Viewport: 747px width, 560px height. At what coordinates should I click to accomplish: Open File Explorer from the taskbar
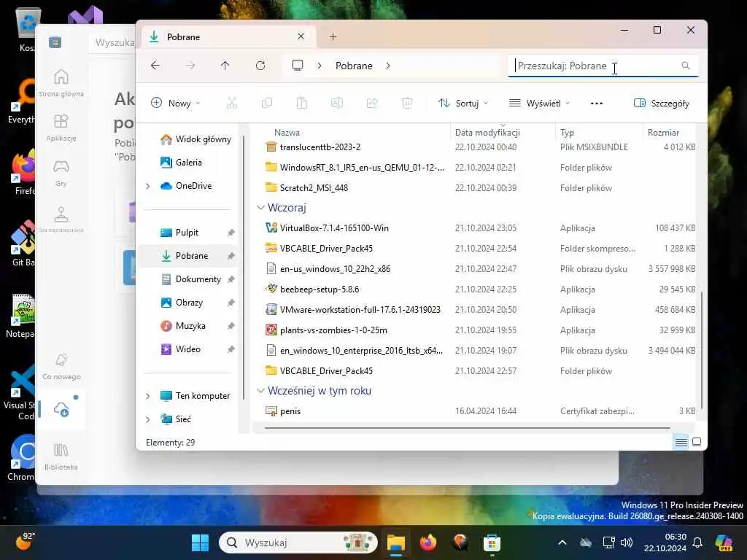(x=396, y=542)
